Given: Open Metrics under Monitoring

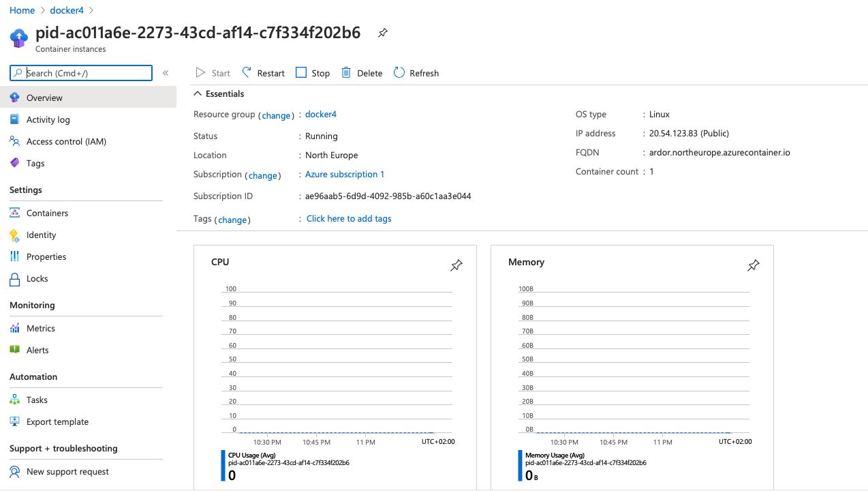Looking at the screenshot, I should click(x=40, y=329).
